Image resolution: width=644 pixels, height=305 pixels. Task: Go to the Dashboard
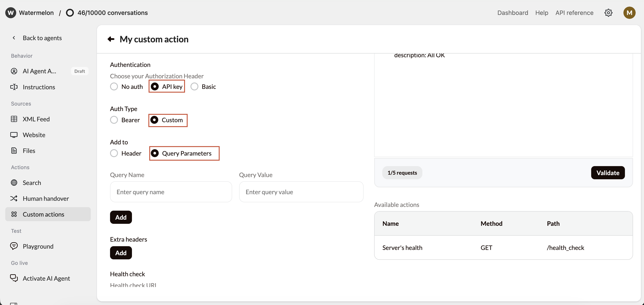pyautogui.click(x=512, y=13)
